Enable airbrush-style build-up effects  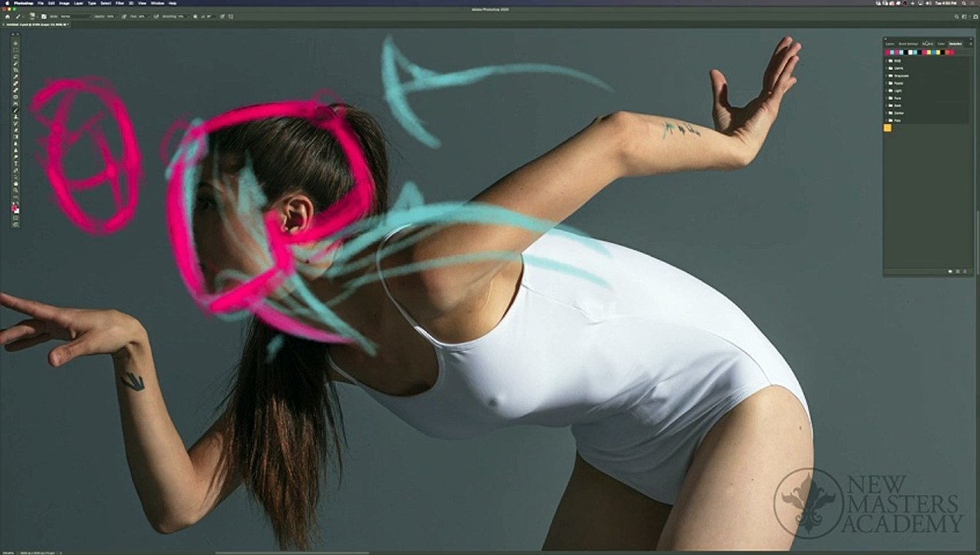point(156,16)
